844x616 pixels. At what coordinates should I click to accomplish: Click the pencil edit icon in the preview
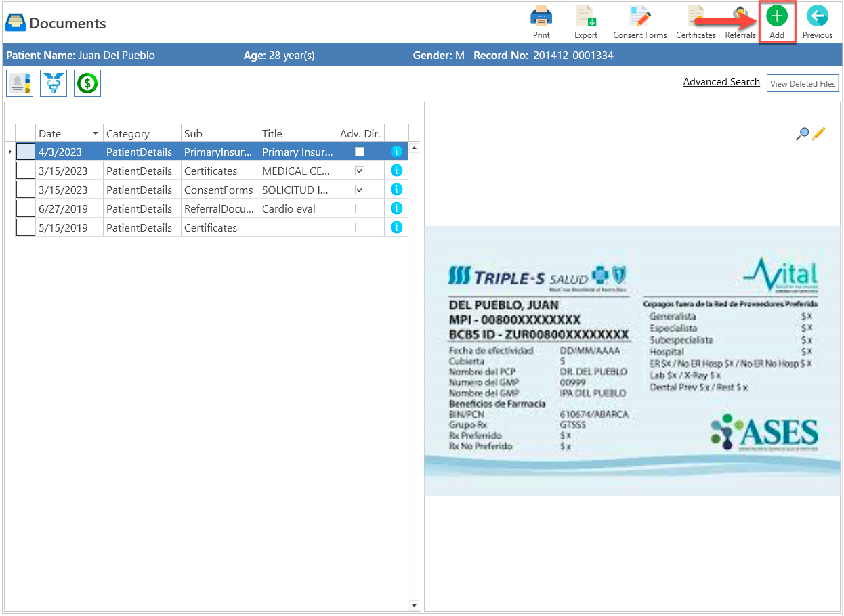[x=819, y=133]
